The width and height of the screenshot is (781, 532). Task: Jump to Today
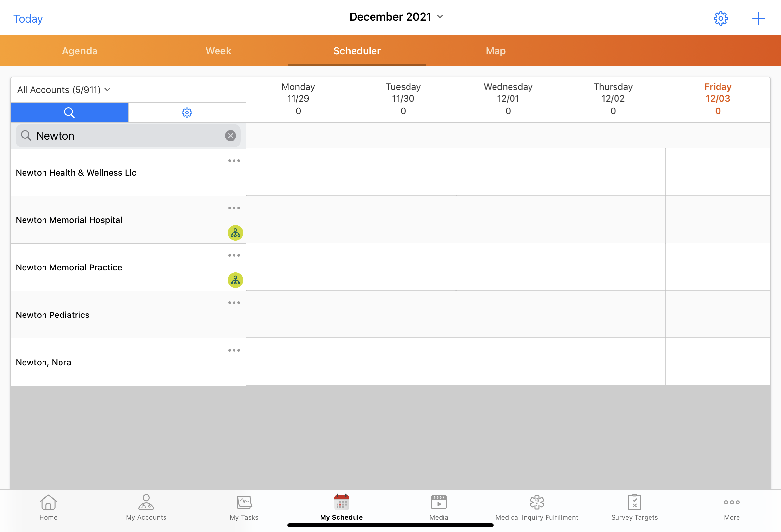pyautogui.click(x=28, y=19)
